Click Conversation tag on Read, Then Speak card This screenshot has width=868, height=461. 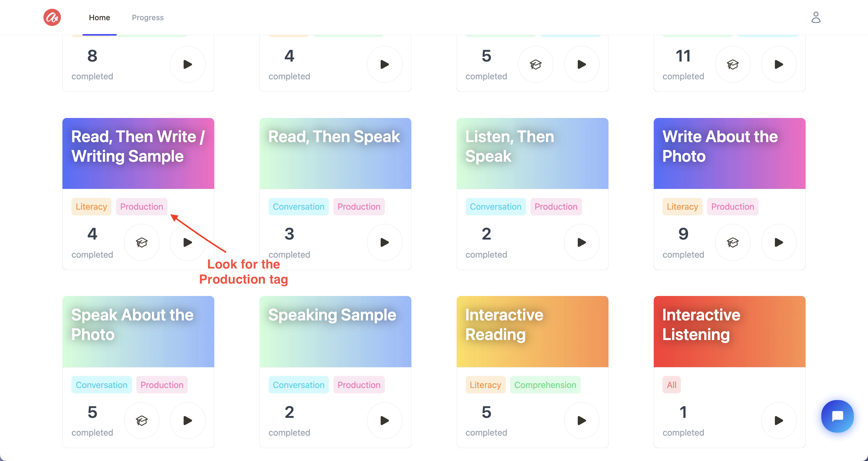coord(299,206)
